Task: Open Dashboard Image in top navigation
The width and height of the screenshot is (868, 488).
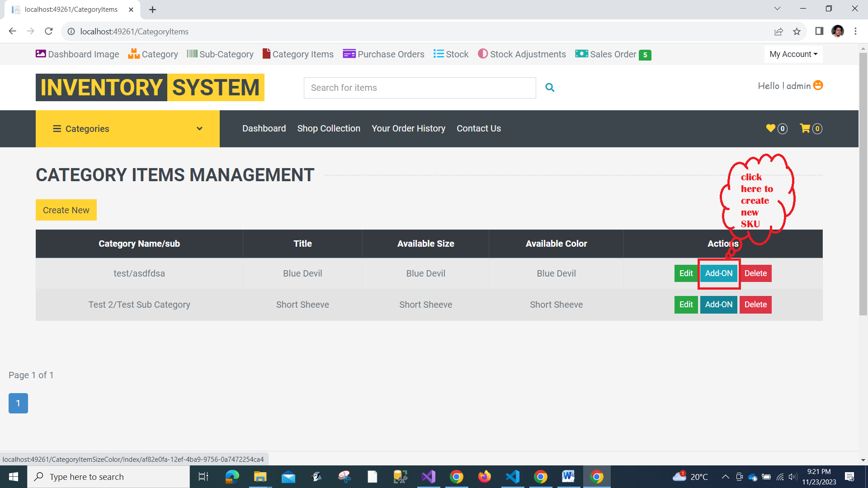Action: point(77,54)
